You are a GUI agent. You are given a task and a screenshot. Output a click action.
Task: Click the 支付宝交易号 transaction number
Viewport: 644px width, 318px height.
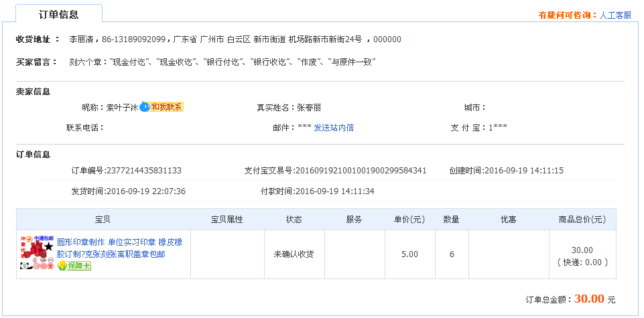361,171
